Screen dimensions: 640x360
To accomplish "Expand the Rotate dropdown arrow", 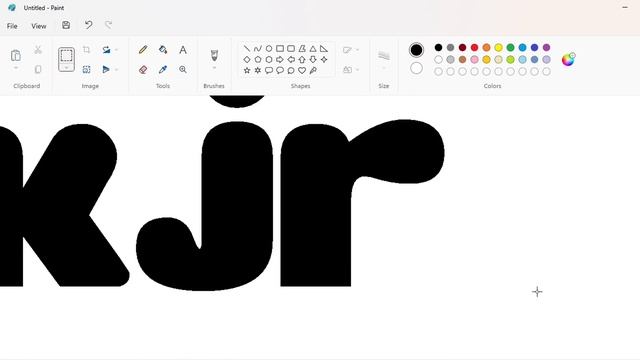I will [x=117, y=50].
